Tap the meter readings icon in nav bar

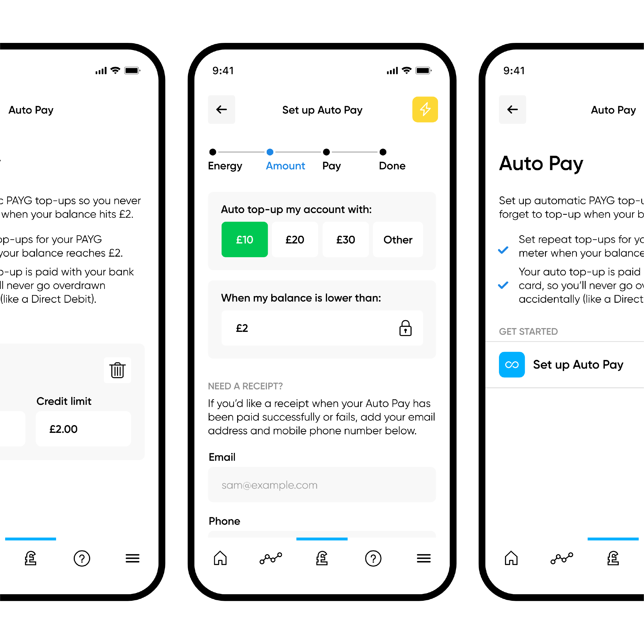click(271, 559)
